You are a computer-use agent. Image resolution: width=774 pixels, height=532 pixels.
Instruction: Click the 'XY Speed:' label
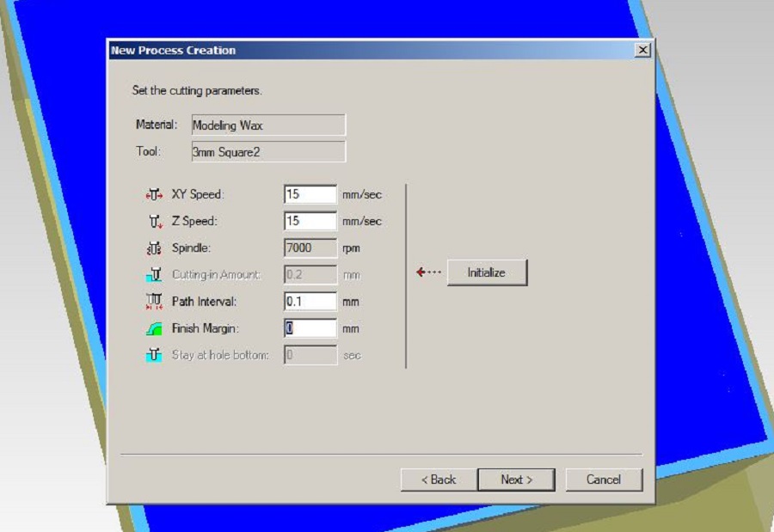click(x=198, y=194)
